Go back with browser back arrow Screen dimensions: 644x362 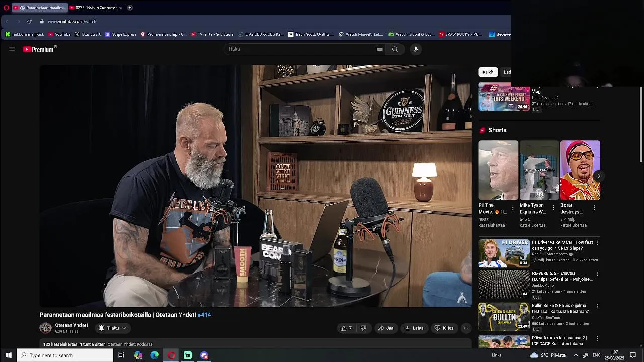7,22
